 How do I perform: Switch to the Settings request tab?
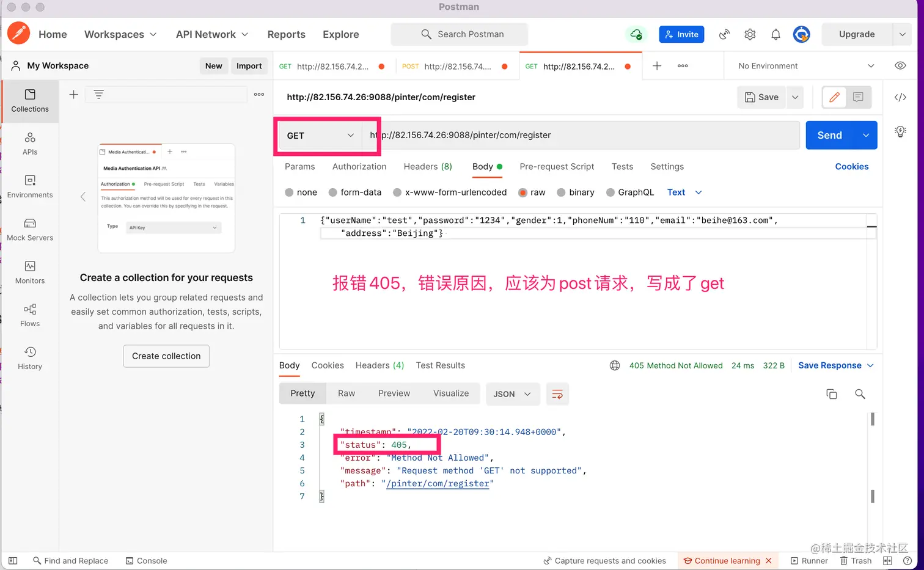coord(667,167)
